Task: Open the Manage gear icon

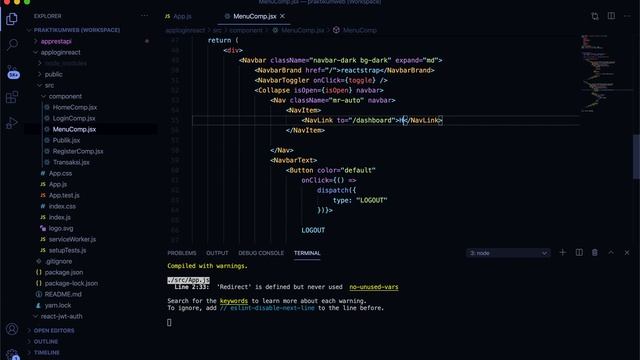Action: (12, 355)
